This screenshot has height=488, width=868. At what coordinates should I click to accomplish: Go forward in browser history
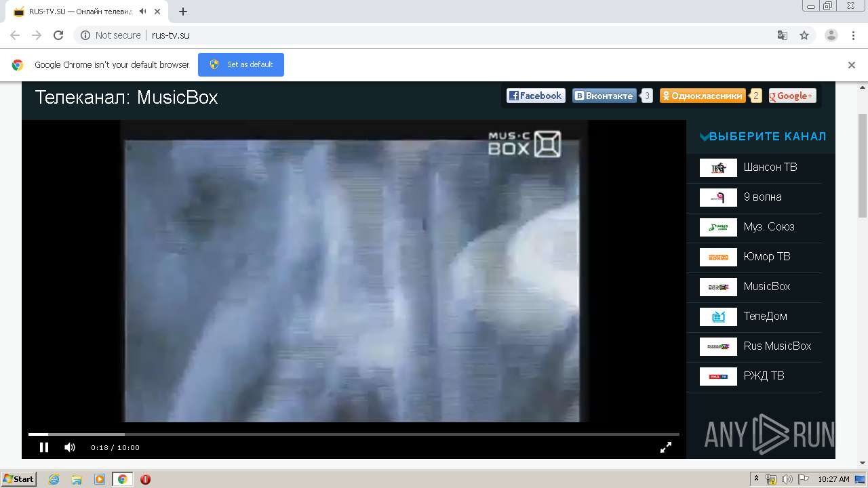pos(37,35)
